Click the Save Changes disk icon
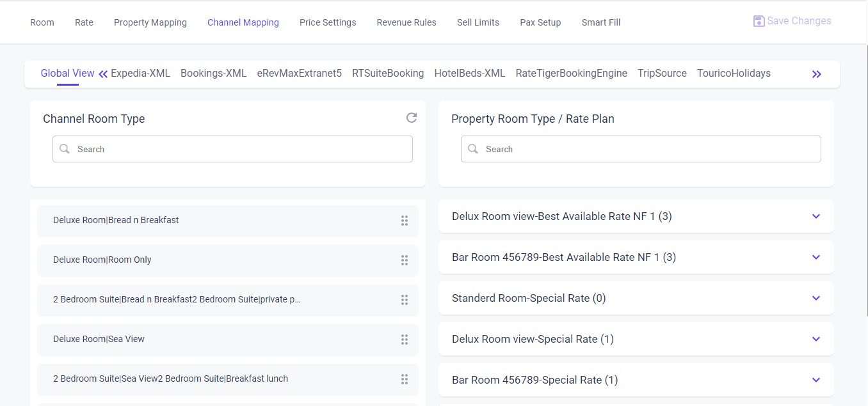The height and width of the screenshot is (406, 868). coord(759,20)
